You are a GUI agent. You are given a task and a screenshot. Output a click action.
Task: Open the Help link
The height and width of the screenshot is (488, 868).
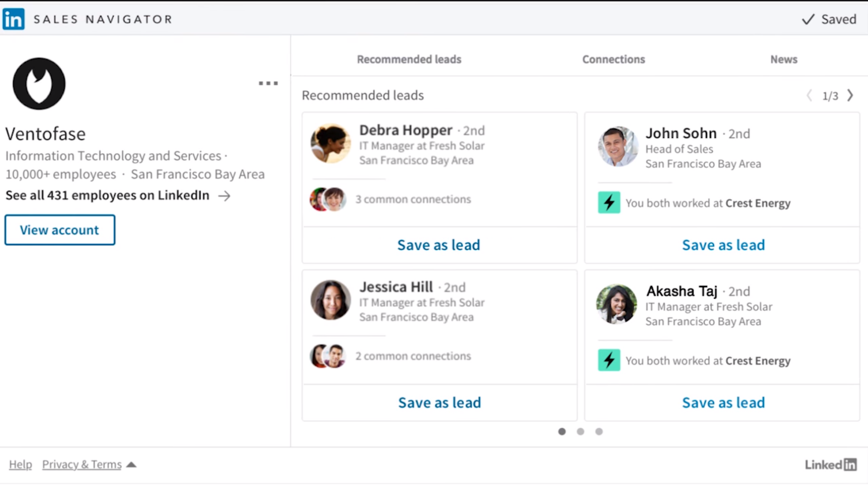[x=20, y=464]
